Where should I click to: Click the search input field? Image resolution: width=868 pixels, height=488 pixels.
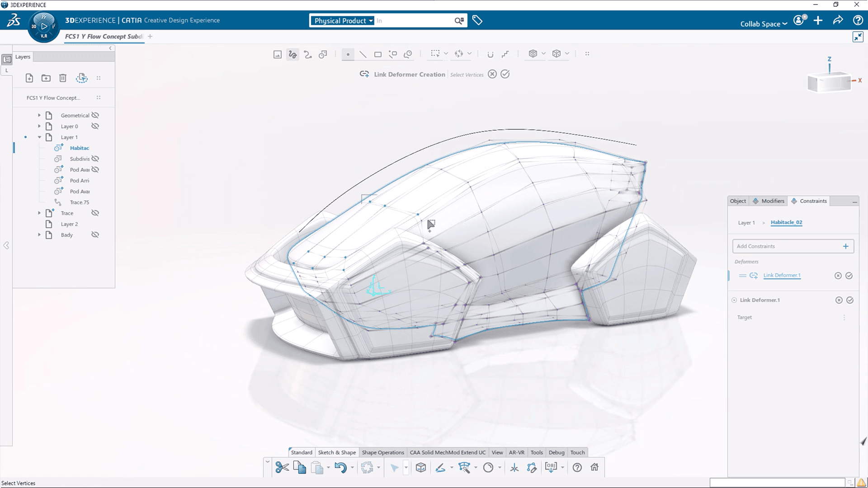[x=415, y=20]
